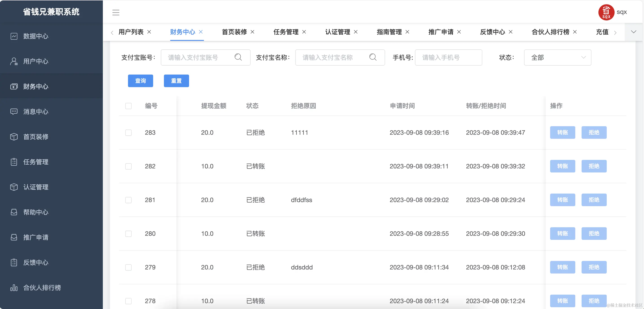Viewport: 644px width, 309px height.
Task: Open the 状态 dropdown showing 全部
Action: (x=558, y=57)
